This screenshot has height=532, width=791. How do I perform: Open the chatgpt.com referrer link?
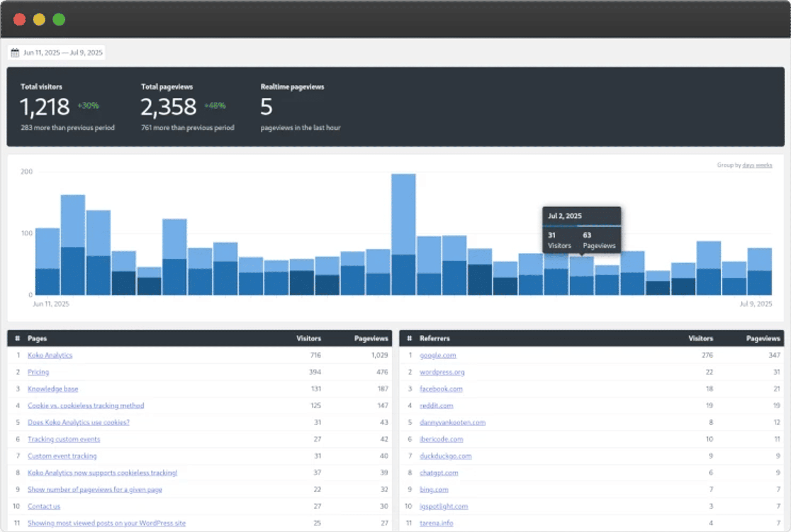439,473
